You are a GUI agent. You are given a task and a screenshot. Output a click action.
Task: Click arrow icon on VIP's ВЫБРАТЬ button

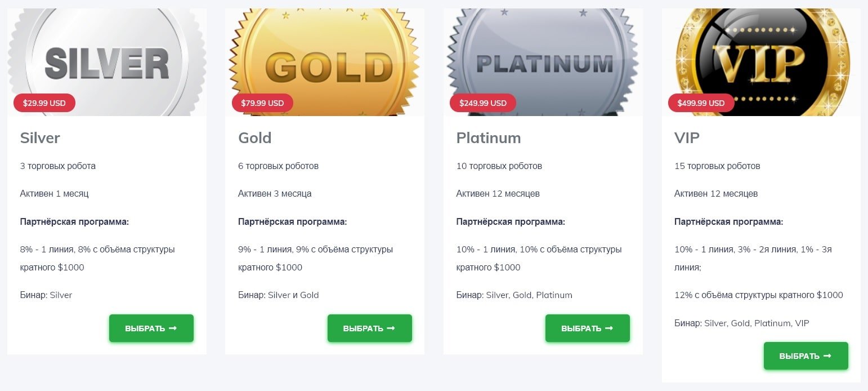[827, 356]
